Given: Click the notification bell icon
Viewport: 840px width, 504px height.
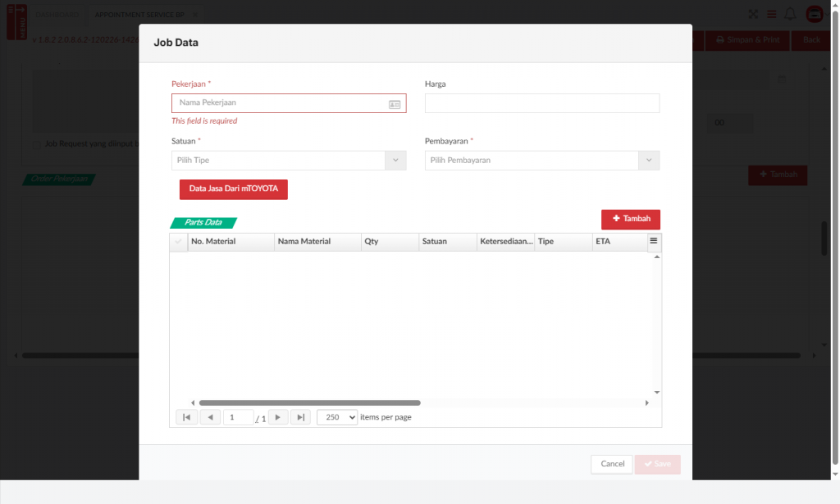Looking at the screenshot, I should [790, 14].
